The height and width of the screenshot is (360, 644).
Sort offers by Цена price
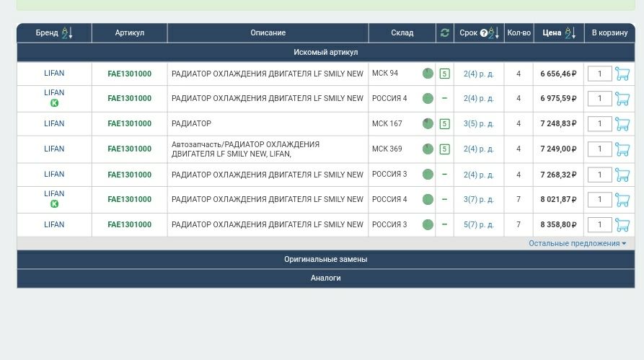click(570, 33)
